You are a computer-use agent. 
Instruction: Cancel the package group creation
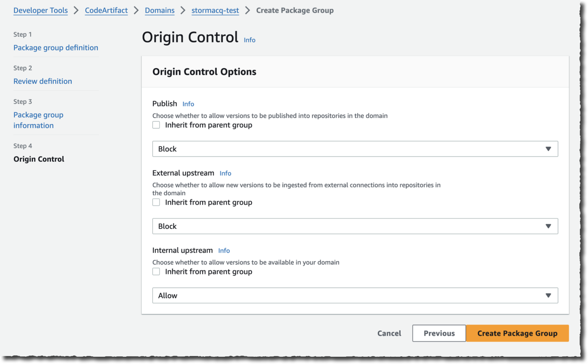point(389,333)
